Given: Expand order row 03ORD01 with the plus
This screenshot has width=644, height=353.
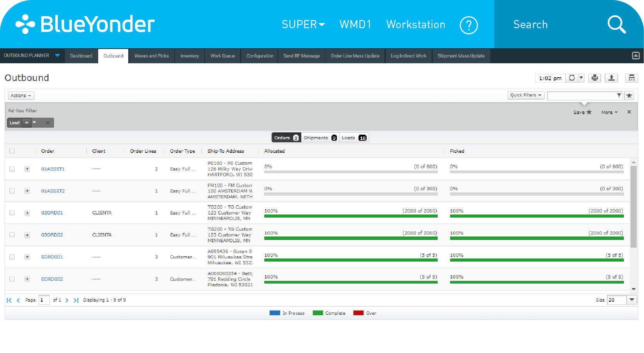Looking at the screenshot, I should point(27,213).
